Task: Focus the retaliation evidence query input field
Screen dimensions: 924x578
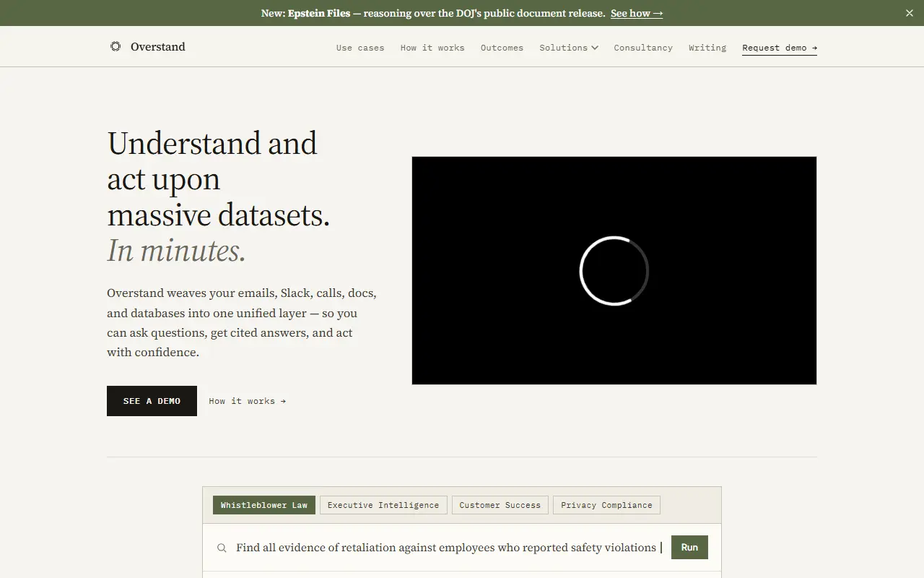Action: pos(448,548)
